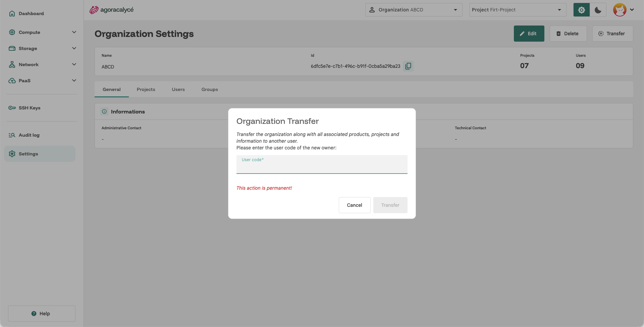
Task: Open the Help button
Action: [42, 314]
